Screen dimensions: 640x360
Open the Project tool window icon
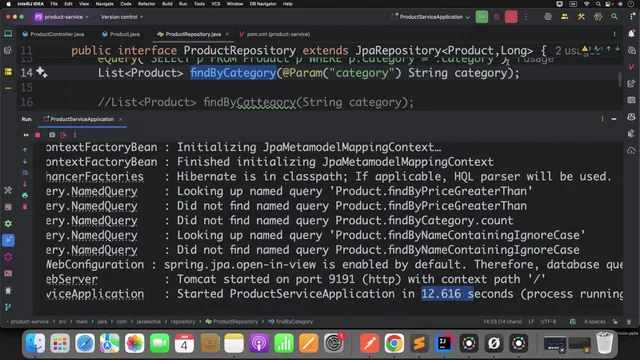click(8, 34)
